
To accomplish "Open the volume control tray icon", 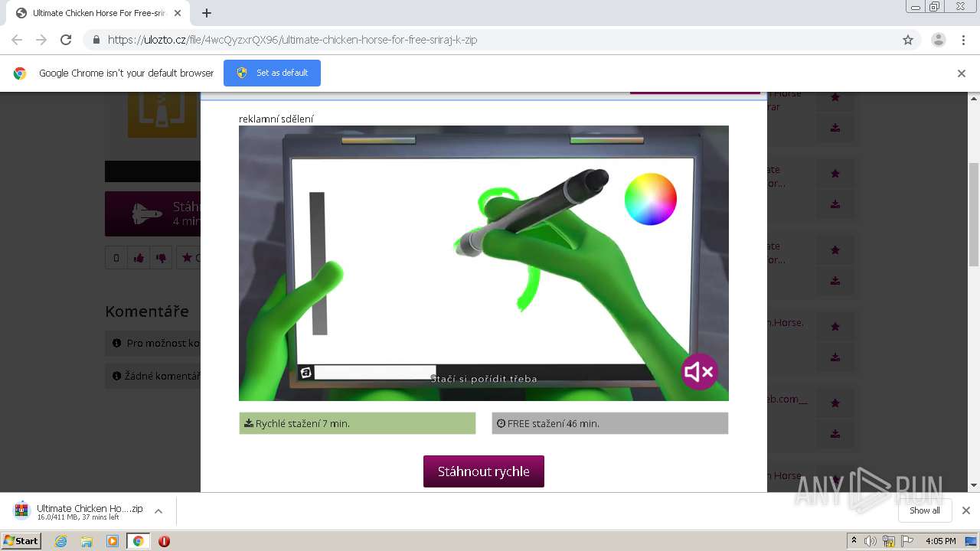I will [x=871, y=541].
